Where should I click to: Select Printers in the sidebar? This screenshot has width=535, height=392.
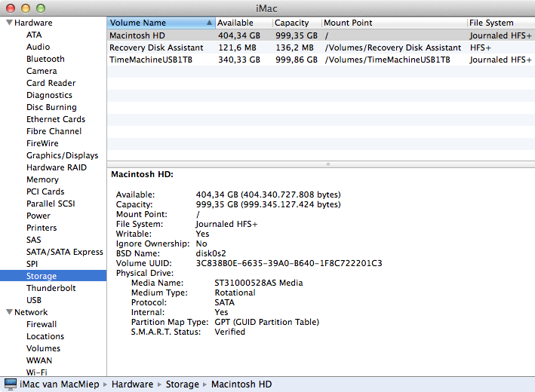pyautogui.click(x=42, y=228)
